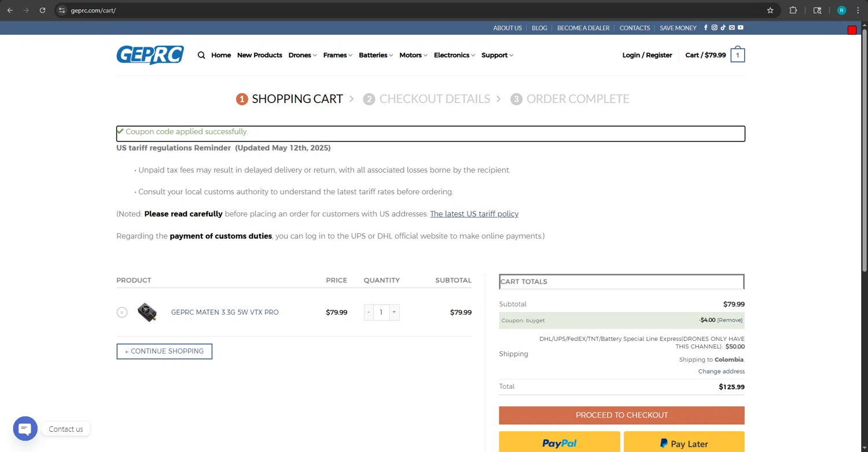Screen dimensions: 868x452
Task: Expand the Drones menu
Action: [303, 55]
